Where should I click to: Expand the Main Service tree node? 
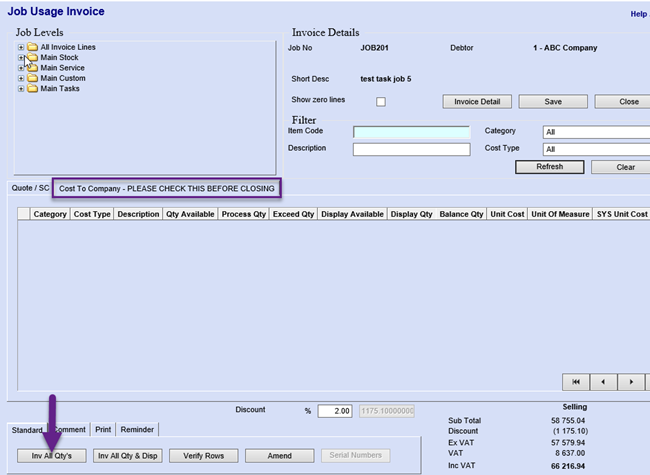click(x=21, y=68)
